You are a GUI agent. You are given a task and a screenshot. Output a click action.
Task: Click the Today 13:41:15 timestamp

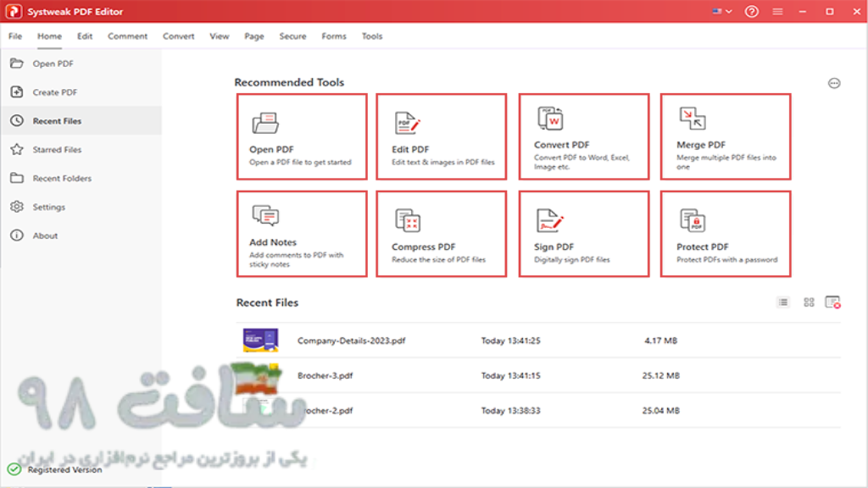(510, 375)
